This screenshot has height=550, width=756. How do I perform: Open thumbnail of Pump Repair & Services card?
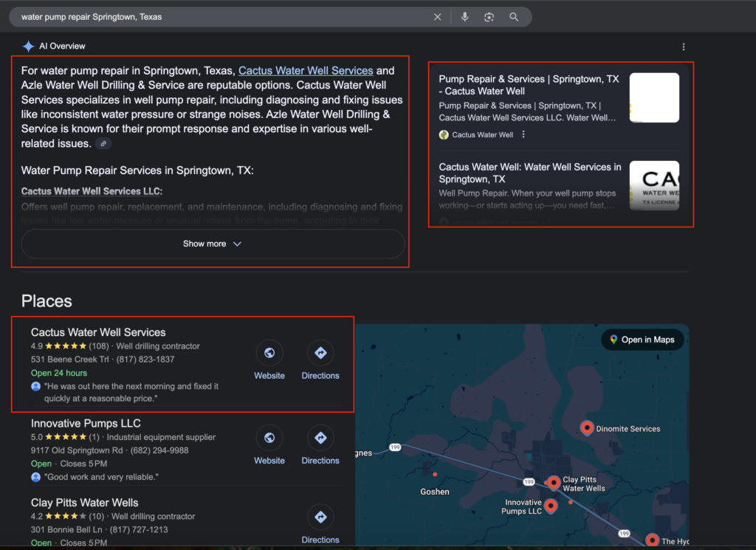[654, 97]
